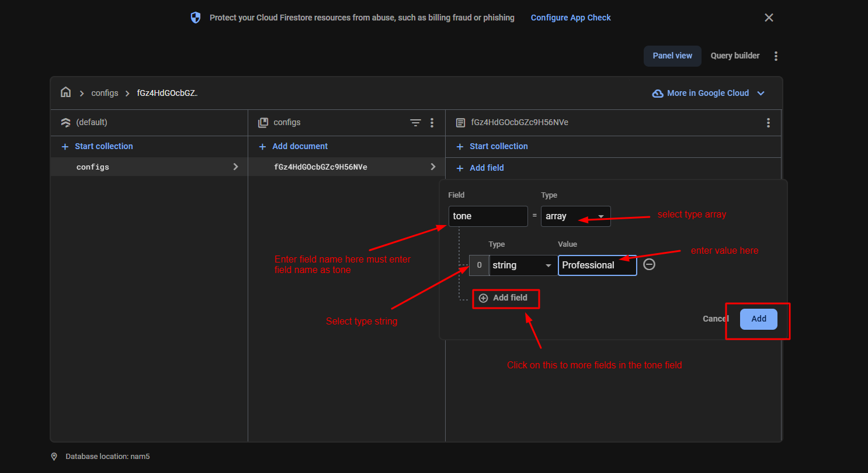Click Configure App Check link

click(x=571, y=18)
